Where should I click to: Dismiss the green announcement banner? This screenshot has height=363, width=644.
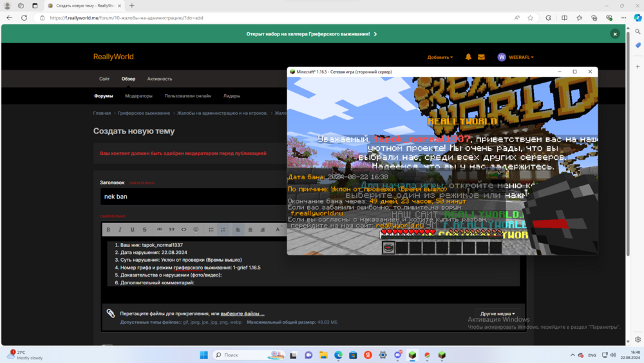tap(615, 34)
